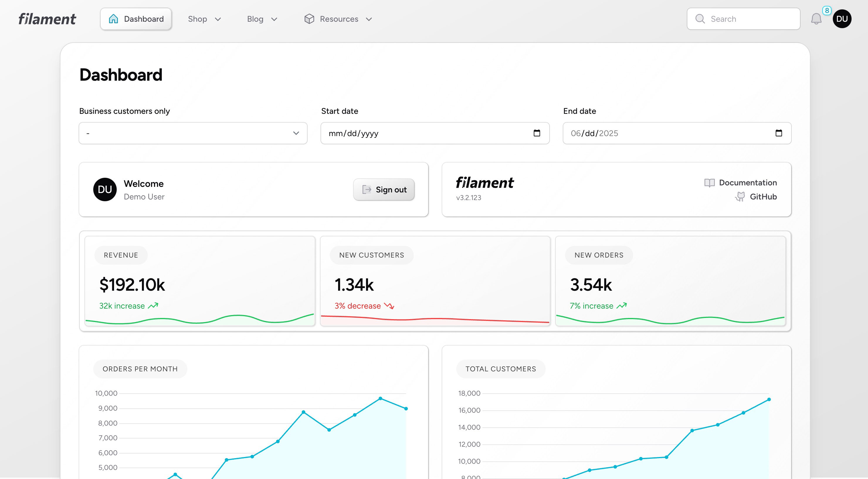Click the New Orders value 3.54k

[x=591, y=285]
